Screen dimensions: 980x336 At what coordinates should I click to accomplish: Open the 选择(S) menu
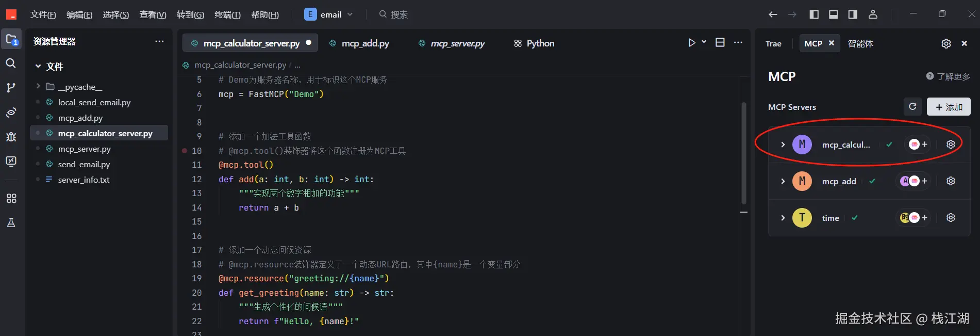click(x=116, y=14)
